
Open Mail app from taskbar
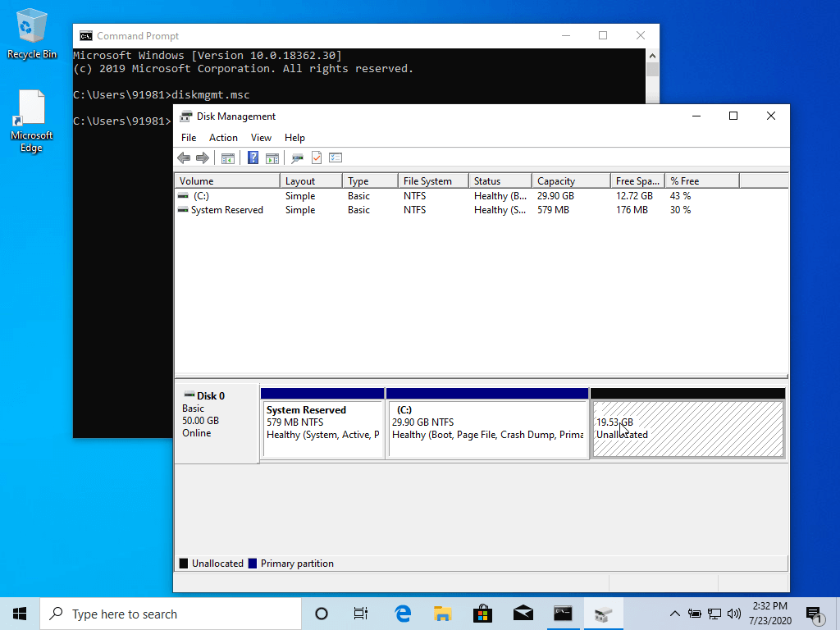click(523, 614)
